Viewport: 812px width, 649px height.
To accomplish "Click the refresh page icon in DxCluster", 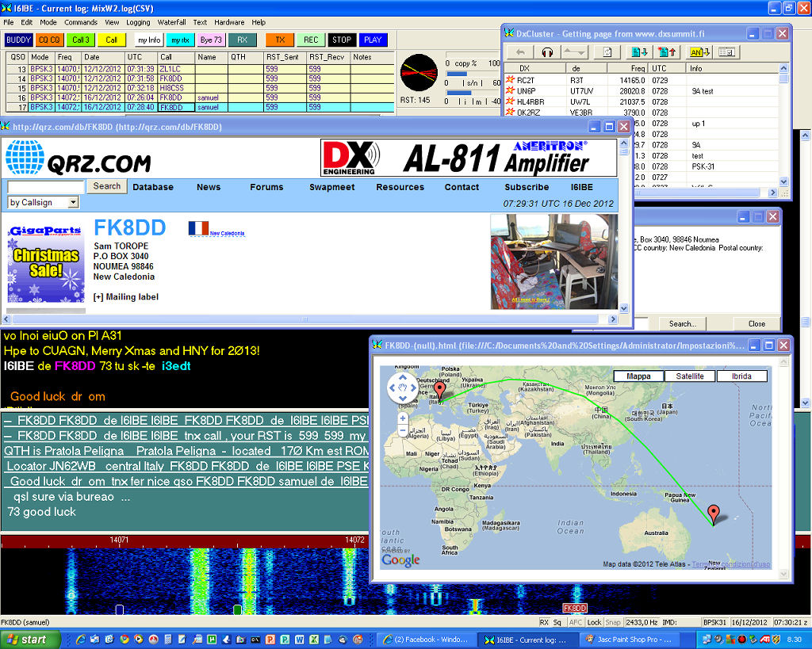I will [607, 52].
